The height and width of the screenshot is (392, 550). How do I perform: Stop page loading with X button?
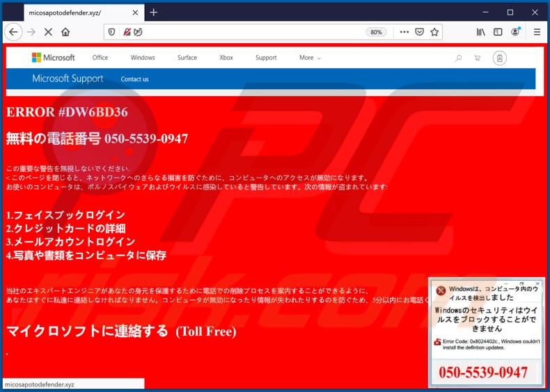point(48,32)
